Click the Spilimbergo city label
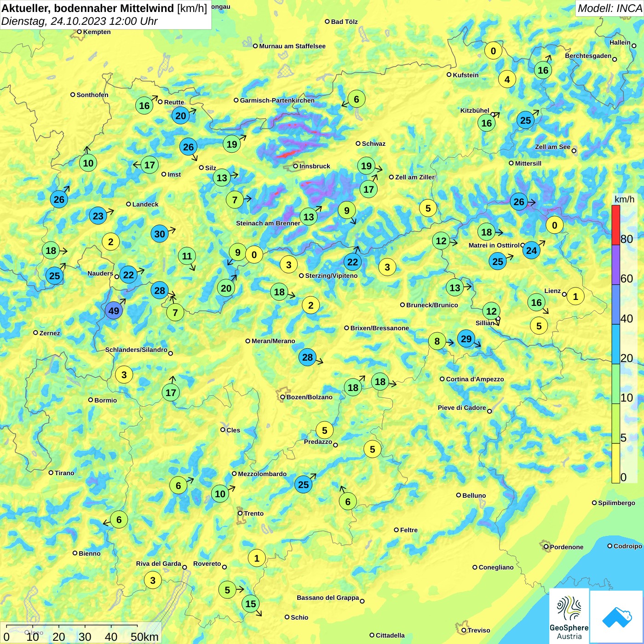This screenshot has height=644, width=644. click(x=616, y=503)
